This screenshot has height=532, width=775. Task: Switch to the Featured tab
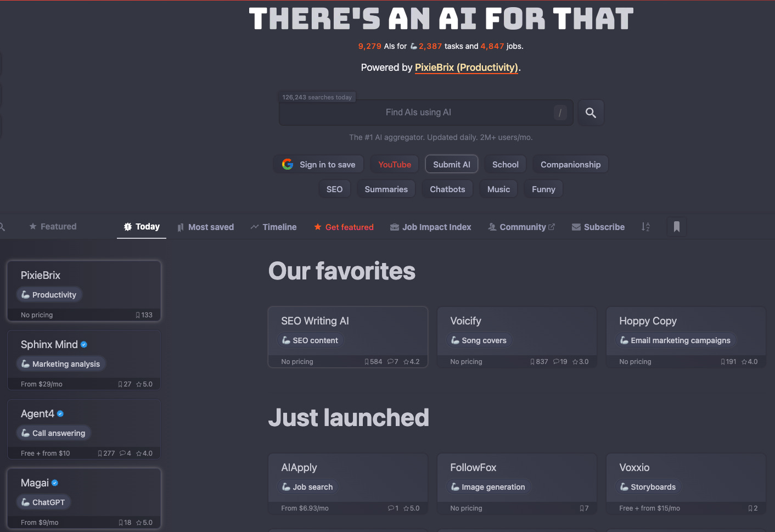click(53, 227)
